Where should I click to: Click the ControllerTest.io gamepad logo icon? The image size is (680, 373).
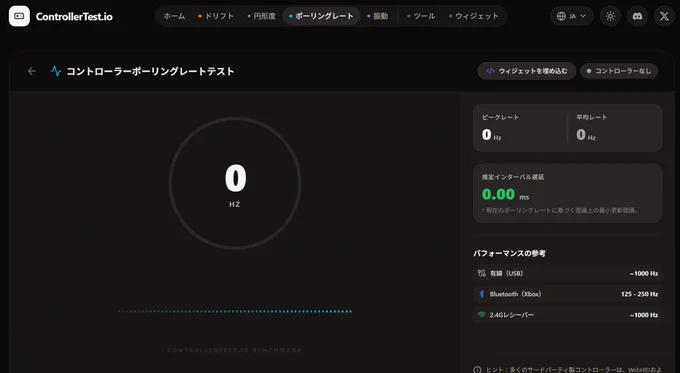[x=19, y=16]
